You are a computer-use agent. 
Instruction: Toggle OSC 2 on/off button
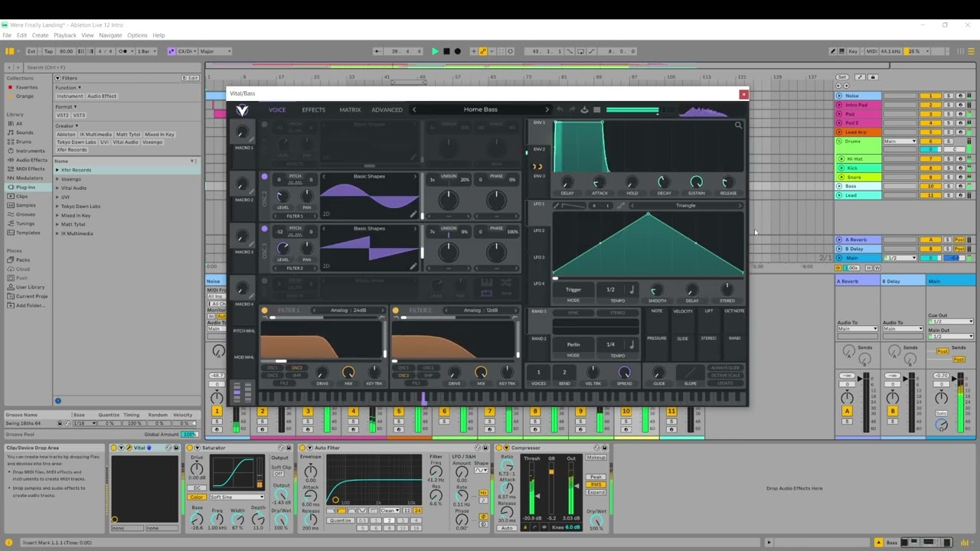265,177
